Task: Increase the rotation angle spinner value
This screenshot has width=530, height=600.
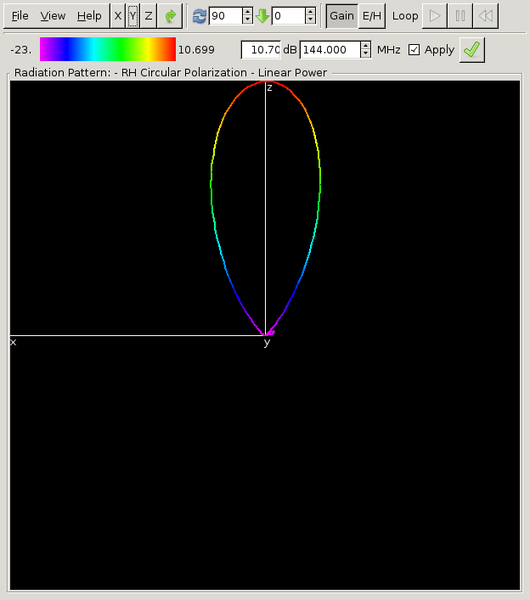Action: click(247, 12)
